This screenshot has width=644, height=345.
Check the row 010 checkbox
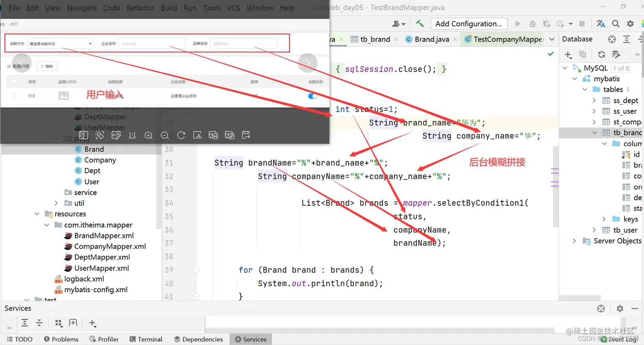(x=14, y=96)
